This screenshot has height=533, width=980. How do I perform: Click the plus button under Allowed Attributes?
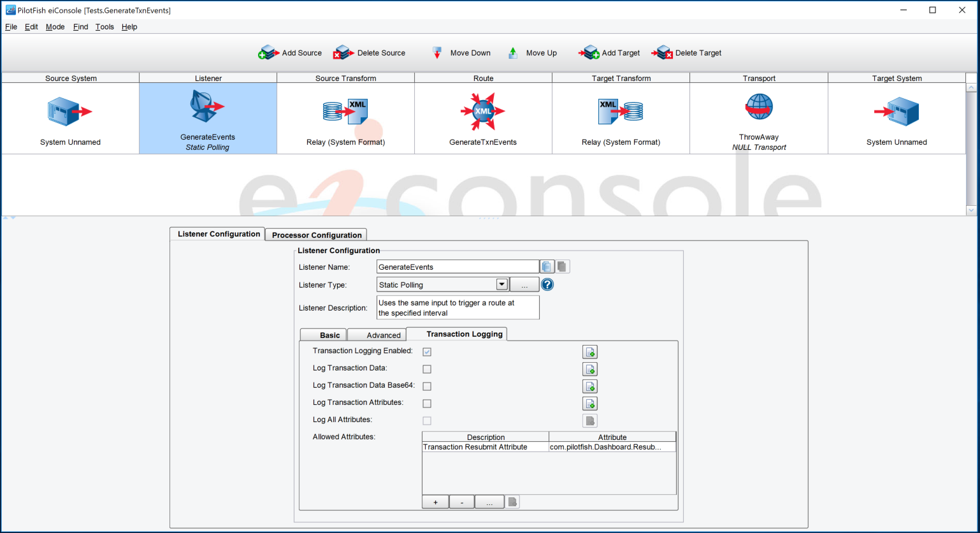pos(435,502)
